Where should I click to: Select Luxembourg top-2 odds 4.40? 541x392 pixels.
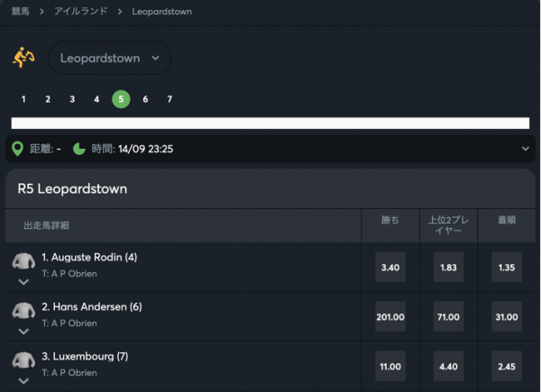point(448,366)
